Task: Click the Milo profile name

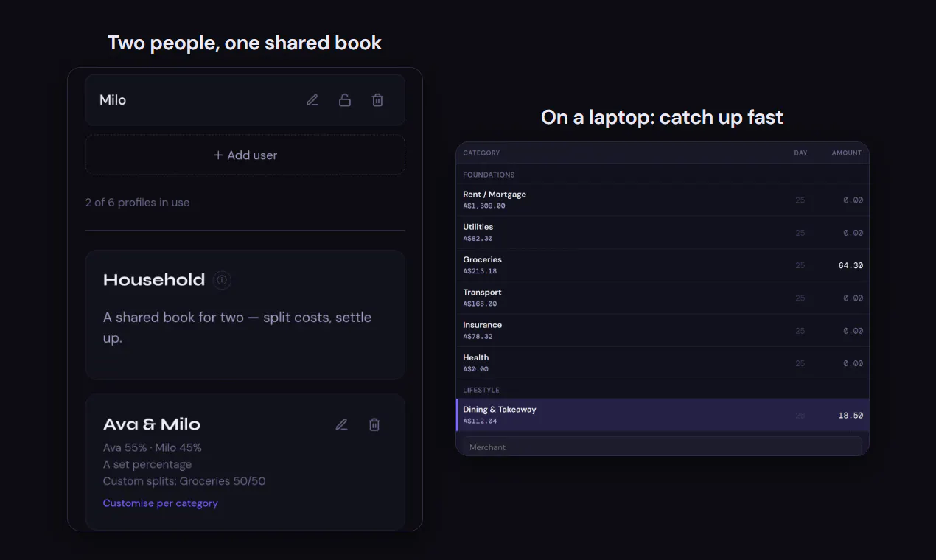Action: click(113, 100)
